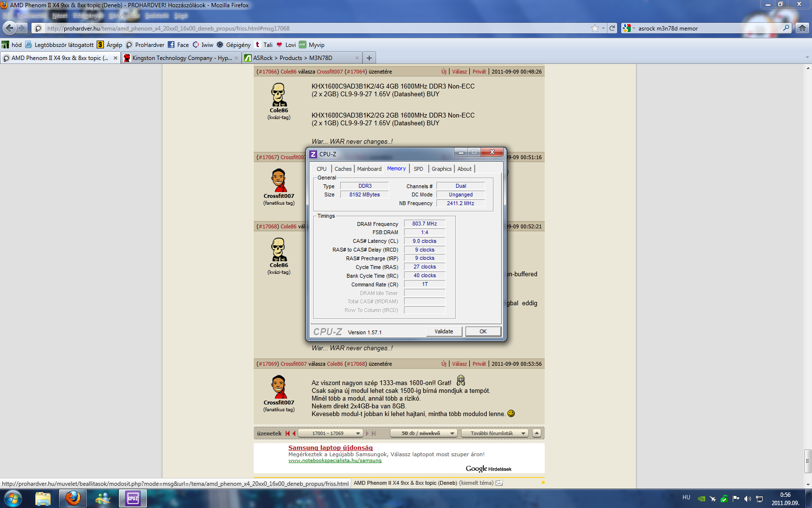Click 'Válasz' link on post 17066
812x508 pixels.
click(x=459, y=72)
